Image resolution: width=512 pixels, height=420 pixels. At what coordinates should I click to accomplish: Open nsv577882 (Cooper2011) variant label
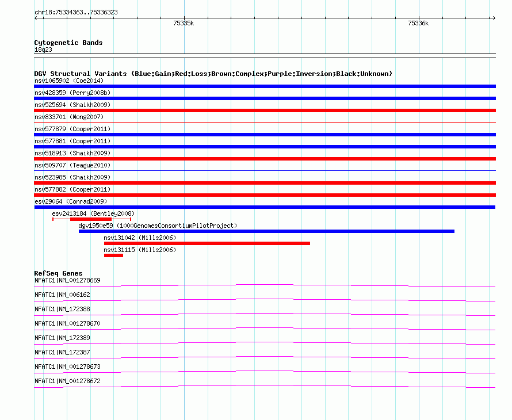pyautogui.click(x=72, y=189)
